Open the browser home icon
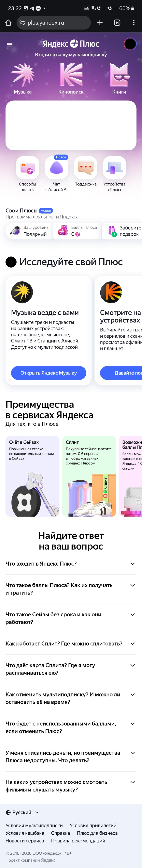Image resolution: width=142 pixels, height=868 pixels. pos(9,23)
